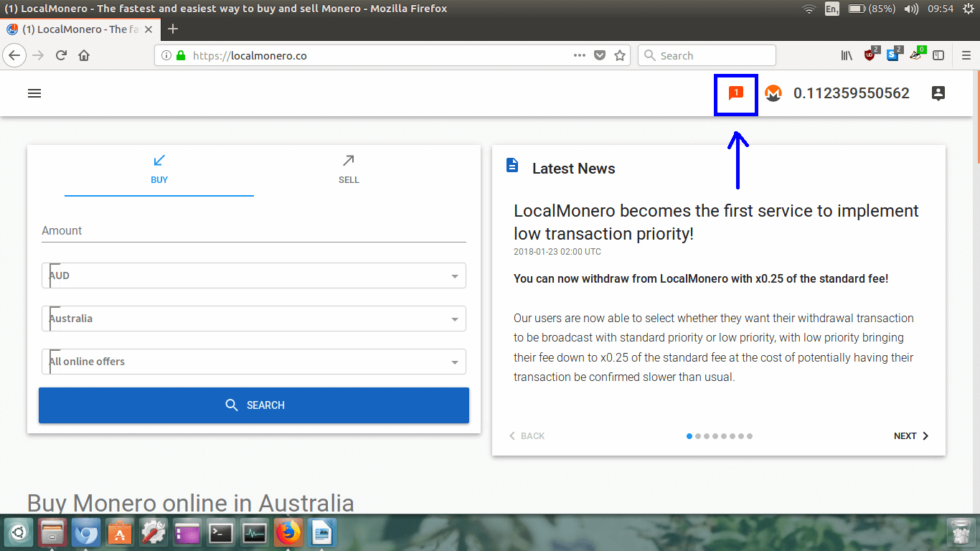980x551 pixels.
Task: Switch to the SELL tab
Action: click(x=349, y=170)
